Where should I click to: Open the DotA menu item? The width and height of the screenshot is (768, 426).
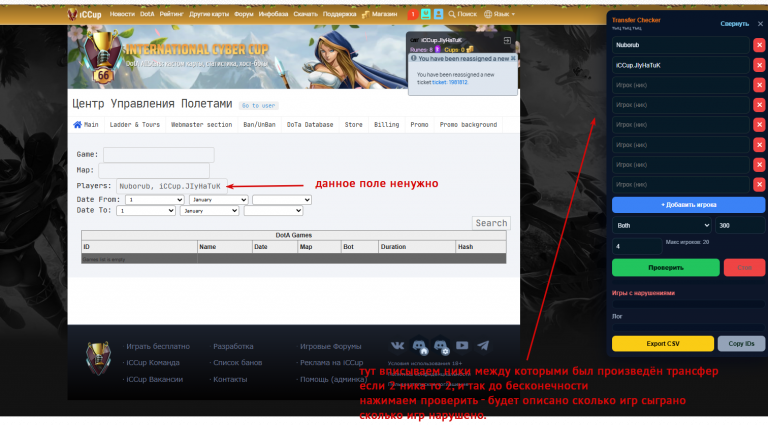tap(147, 14)
